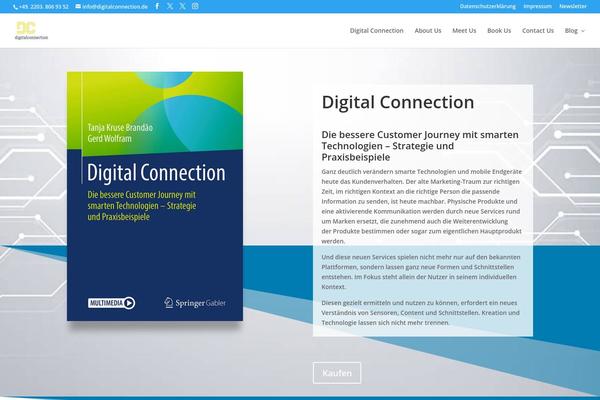This screenshot has width=600, height=400.
Task: Click paragraph starting 'Ganz deutlich verändern'
Action: 422,206
